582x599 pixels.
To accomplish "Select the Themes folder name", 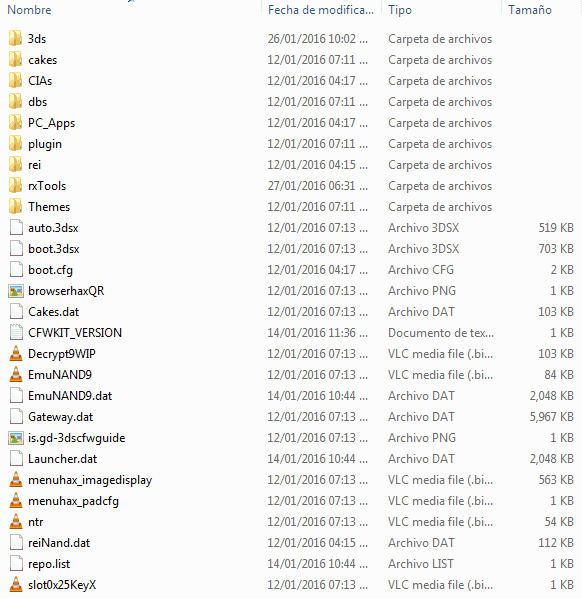I will [x=49, y=207].
